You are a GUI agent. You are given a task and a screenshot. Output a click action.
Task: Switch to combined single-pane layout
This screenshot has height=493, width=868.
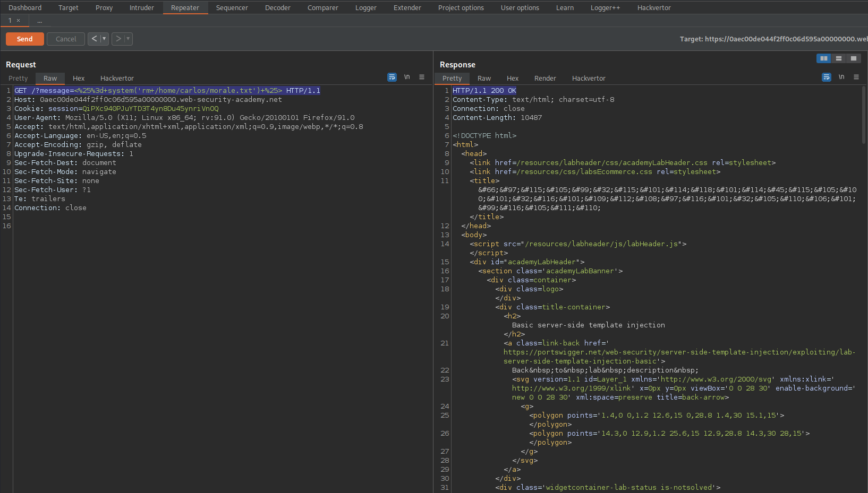pos(854,58)
